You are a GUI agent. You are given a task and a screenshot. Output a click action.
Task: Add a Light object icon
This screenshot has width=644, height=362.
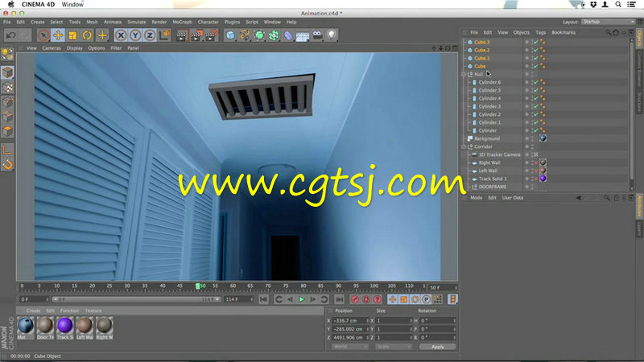[x=332, y=35]
